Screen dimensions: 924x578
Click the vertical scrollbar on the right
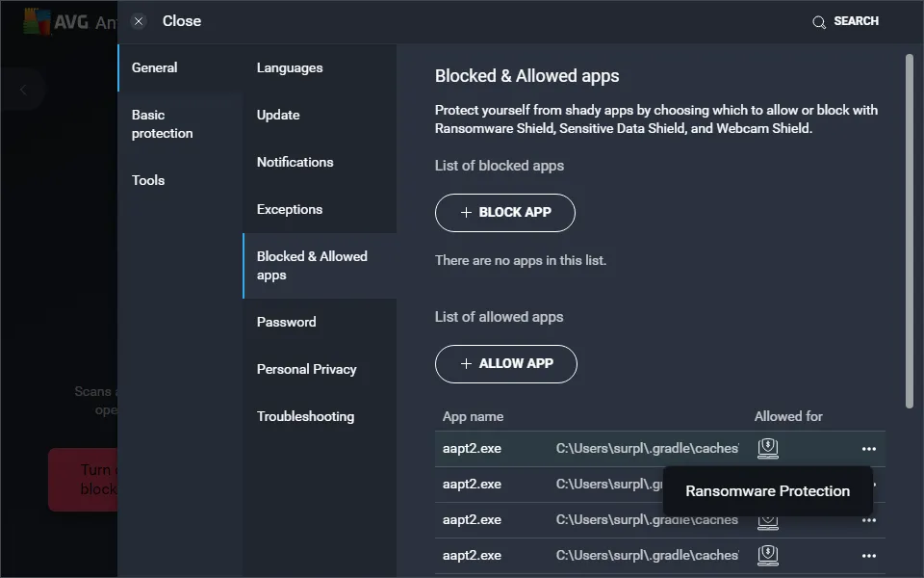click(909, 231)
